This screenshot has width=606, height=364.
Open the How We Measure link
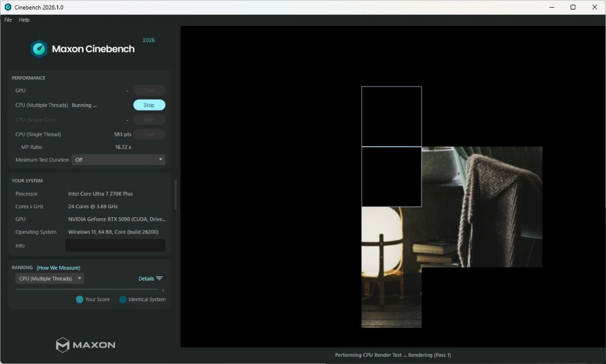58,268
